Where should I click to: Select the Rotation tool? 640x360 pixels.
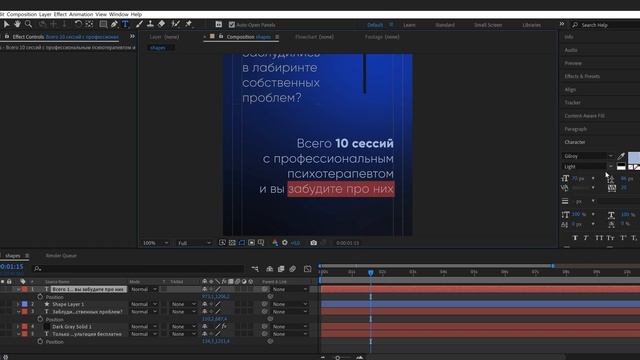(x=78, y=24)
